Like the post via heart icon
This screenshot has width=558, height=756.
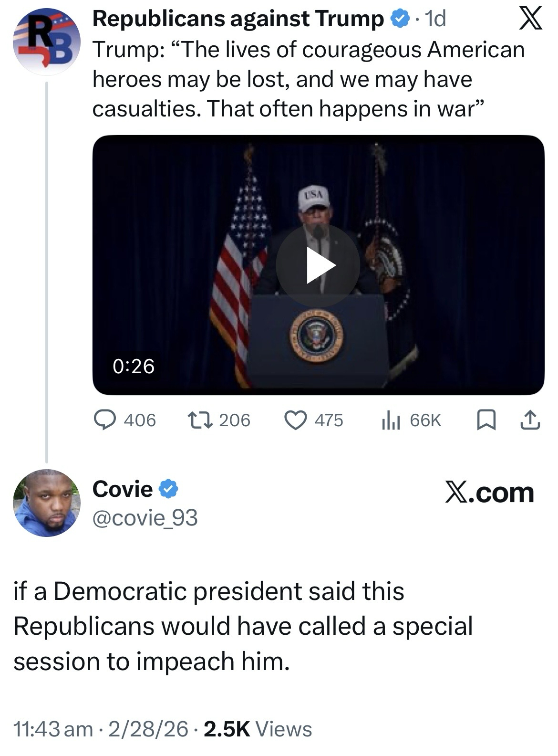click(x=295, y=420)
